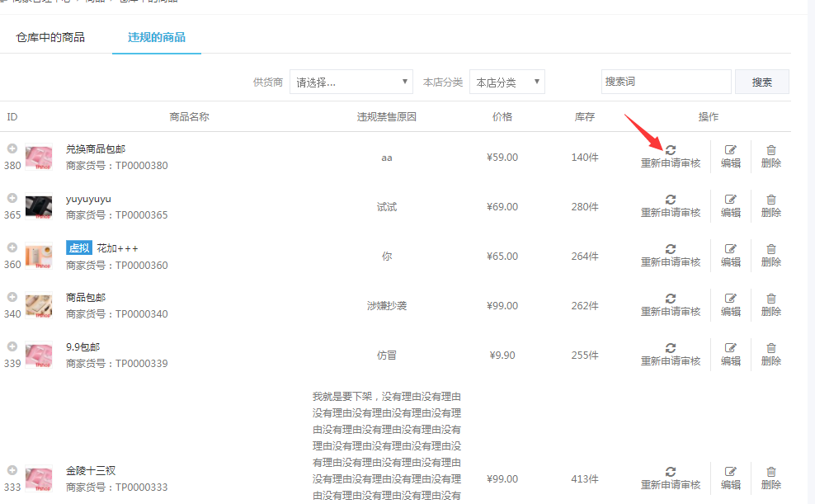Switch to 仓库中的商品 tab

tap(50, 37)
